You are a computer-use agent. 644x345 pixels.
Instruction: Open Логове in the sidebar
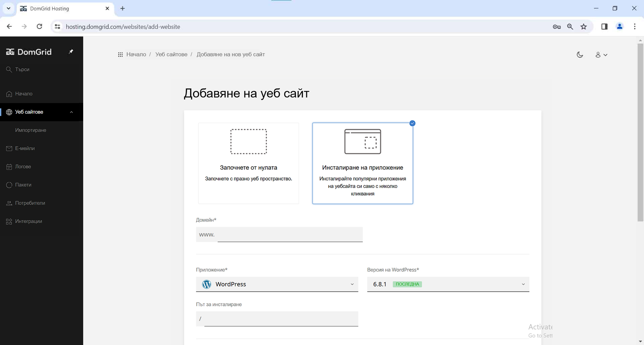42,166
